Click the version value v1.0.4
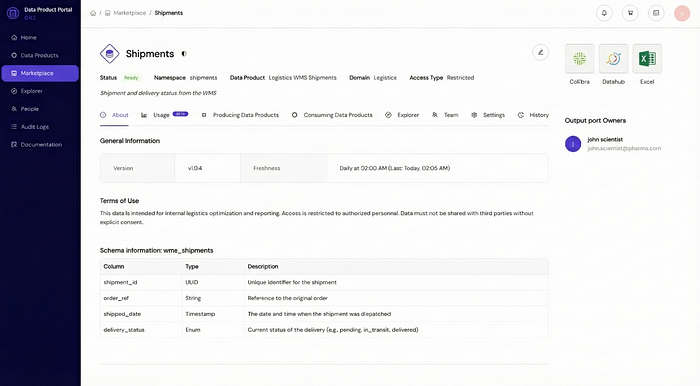The width and height of the screenshot is (700, 386). 195,168
